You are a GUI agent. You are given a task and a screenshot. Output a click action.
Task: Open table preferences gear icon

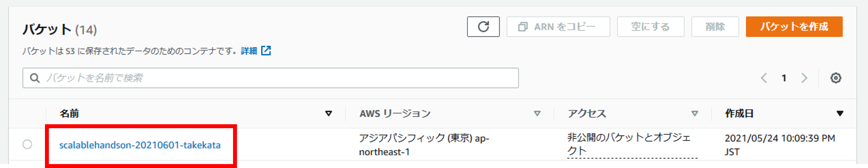point(835,78)
